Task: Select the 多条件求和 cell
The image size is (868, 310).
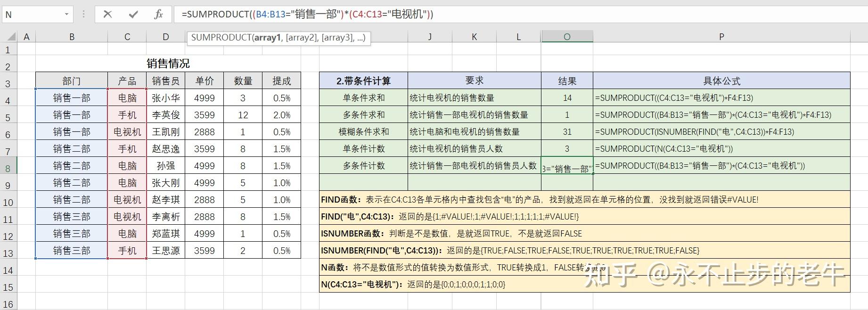Action: [x=364, y=115]
